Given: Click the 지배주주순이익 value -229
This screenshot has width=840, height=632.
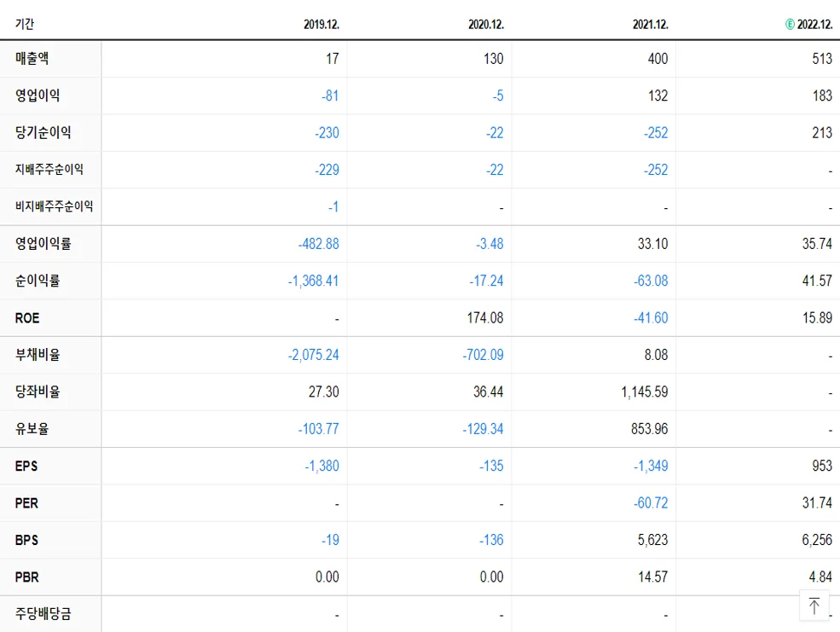Looking at the screenshot, I should tap(327, 170).
